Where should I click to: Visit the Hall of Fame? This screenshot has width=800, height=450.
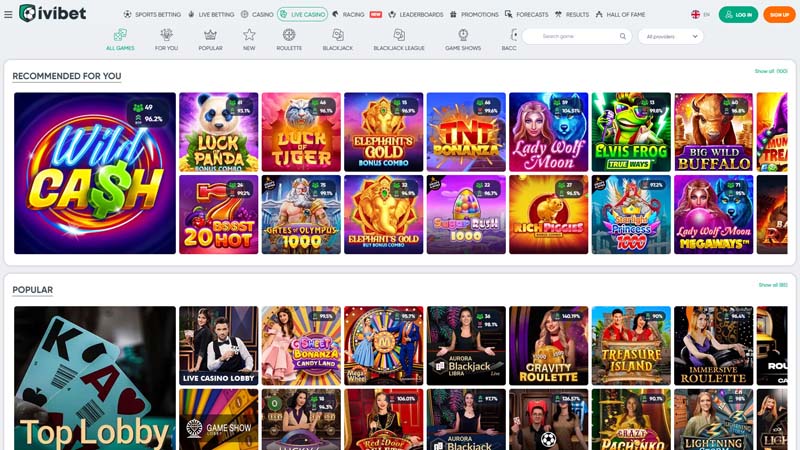pos(620,14)
